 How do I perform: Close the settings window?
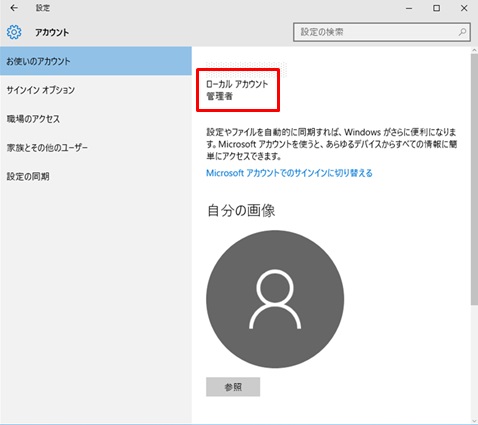click(x=464, y=8)
